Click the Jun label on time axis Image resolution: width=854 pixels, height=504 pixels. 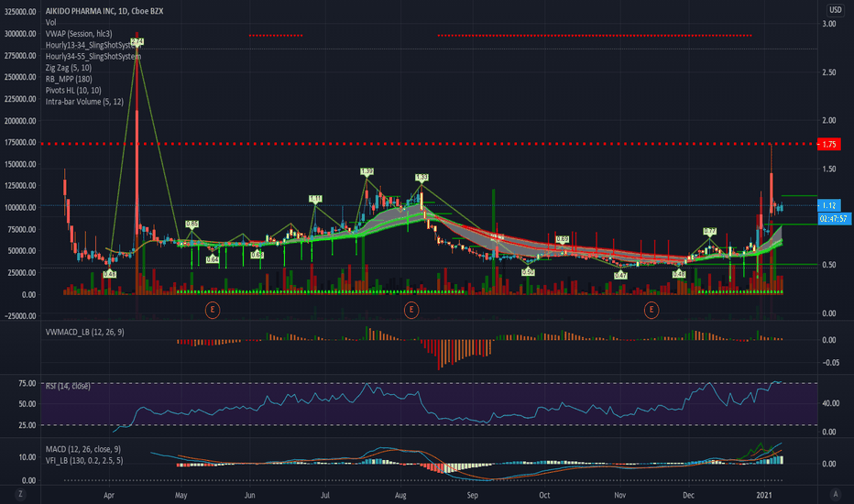tap(249, 495)
